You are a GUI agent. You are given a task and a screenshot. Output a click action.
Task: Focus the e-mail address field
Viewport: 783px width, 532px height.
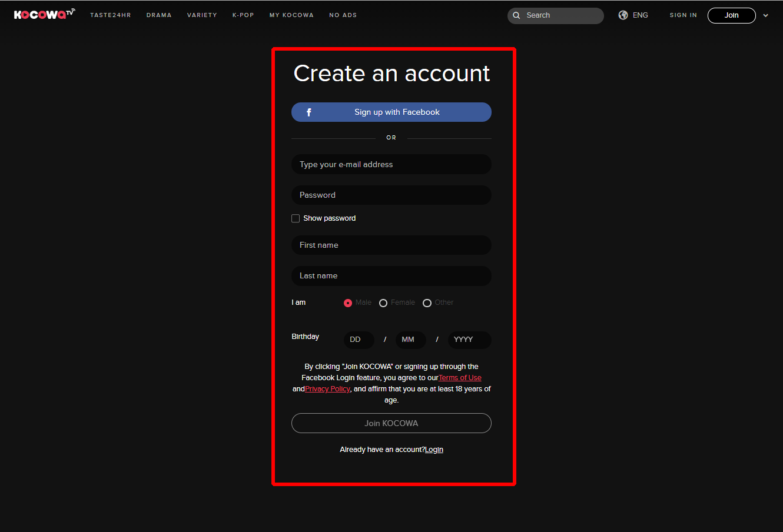click(x=391, y=164)
